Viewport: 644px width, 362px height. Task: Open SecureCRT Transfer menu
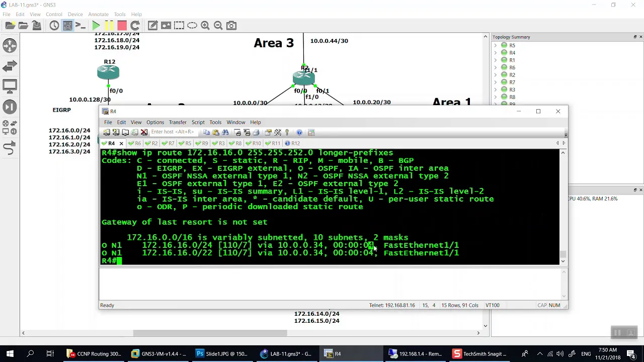click(x=178, y=122)
